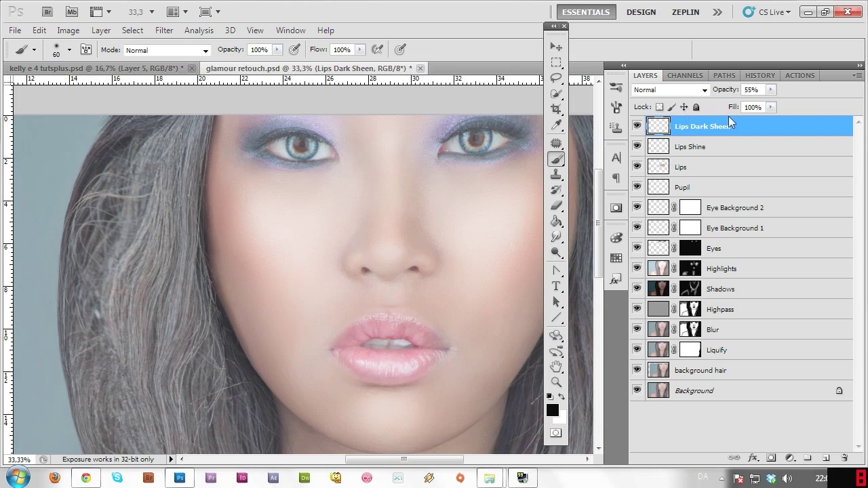The image size is (868, 488).
Task: Hide the Lips Shine layer
Action: tap(637, 146)
